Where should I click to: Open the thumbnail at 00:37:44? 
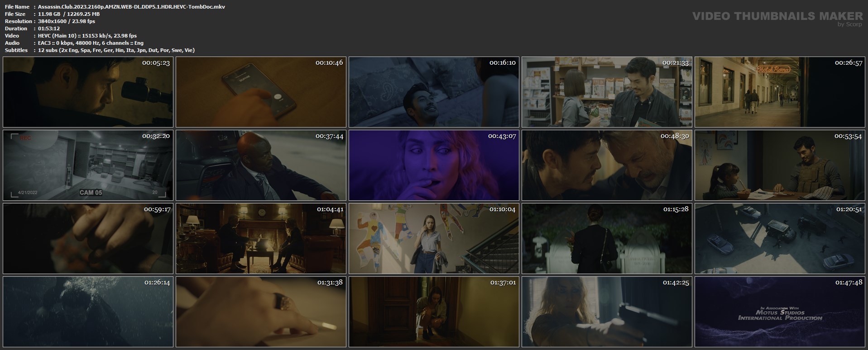click(x=261, y=165)
